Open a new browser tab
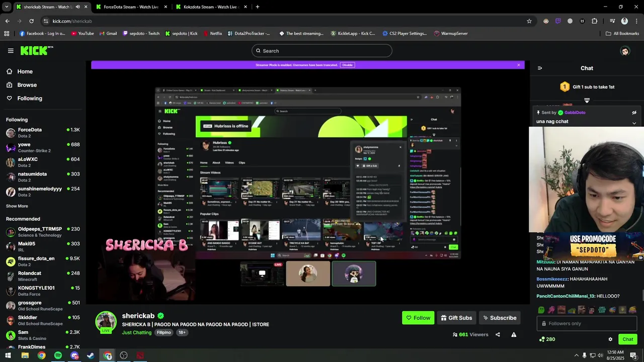 pyautogui.click(x=258, y=7)
